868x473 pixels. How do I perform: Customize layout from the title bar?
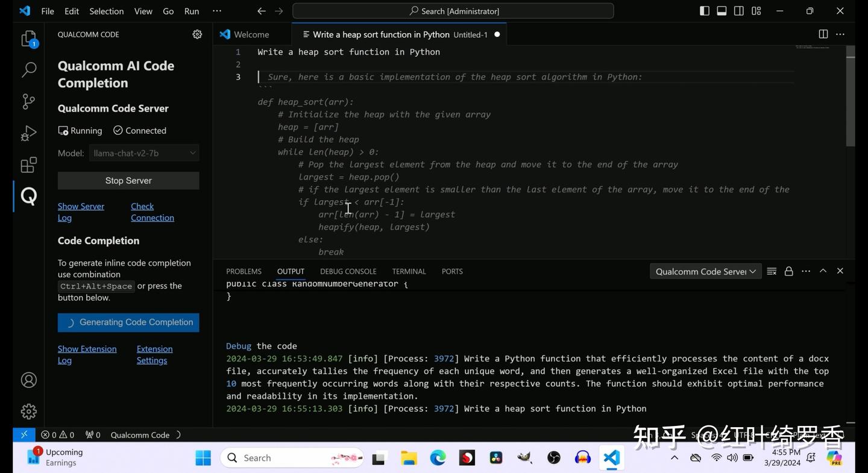(x=756, y=11)
